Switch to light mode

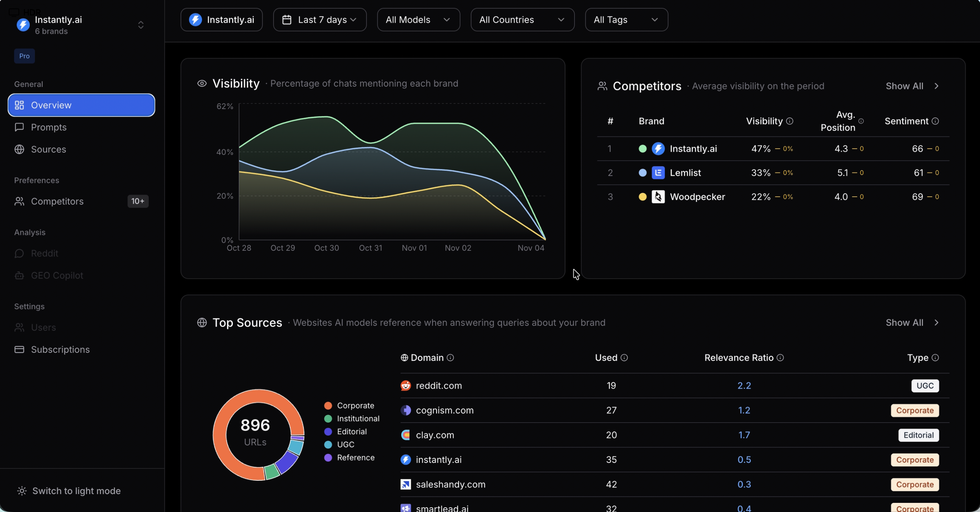[69, 491]
